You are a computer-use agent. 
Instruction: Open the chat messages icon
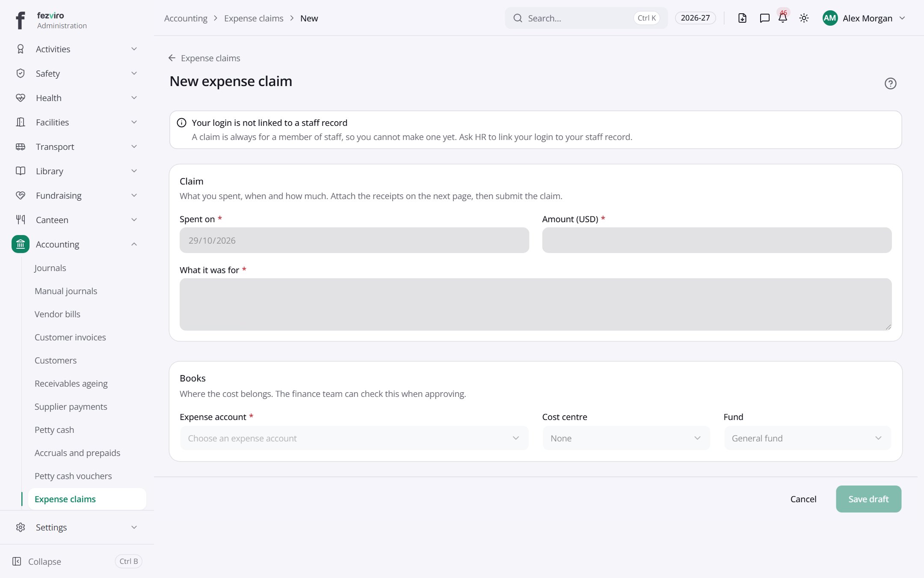point(764,18)
